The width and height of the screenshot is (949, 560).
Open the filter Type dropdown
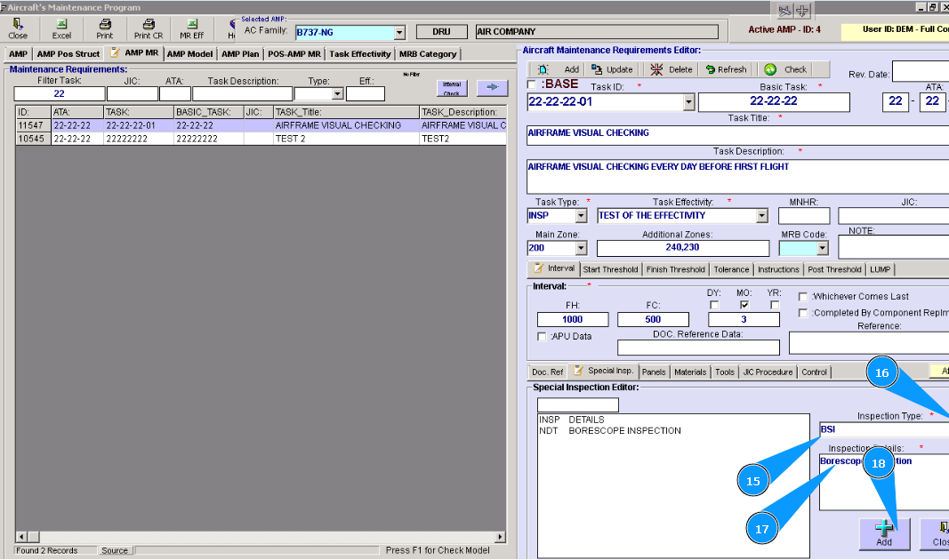[x=338, y=94]
